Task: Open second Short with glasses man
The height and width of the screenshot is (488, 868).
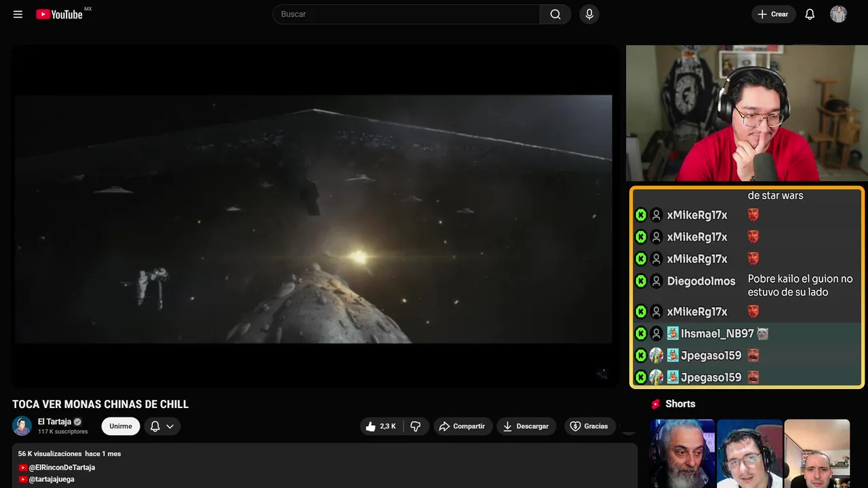Action: click(x=749, y=453)
